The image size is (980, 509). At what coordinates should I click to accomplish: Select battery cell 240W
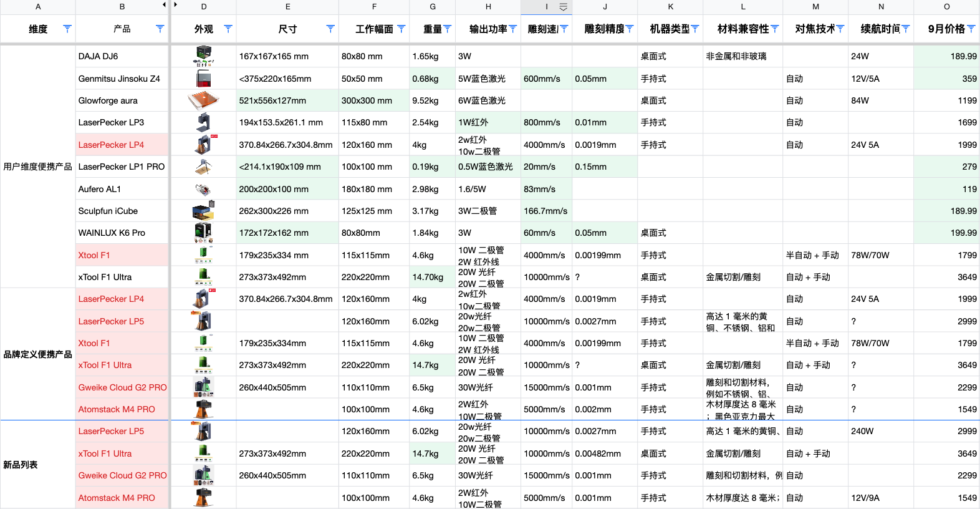point(881,431)
